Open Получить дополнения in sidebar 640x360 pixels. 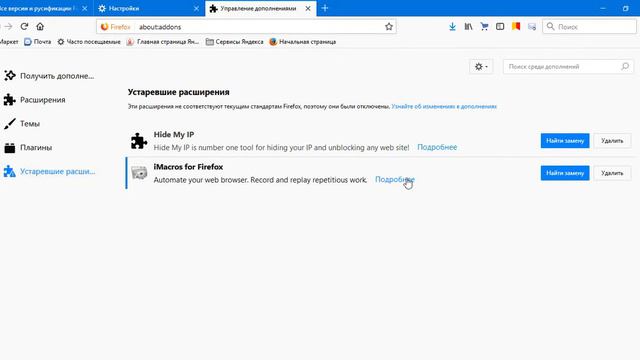[49, 76]
